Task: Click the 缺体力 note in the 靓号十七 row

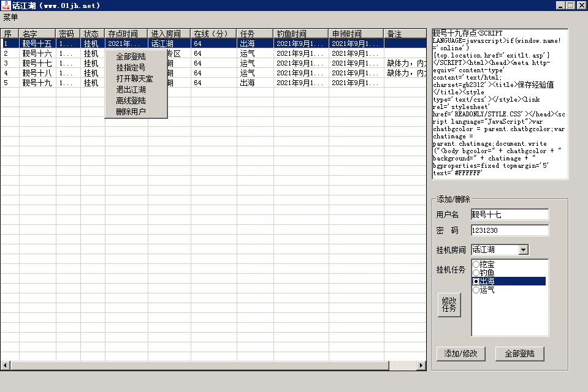Action: (x=407, y=63)
